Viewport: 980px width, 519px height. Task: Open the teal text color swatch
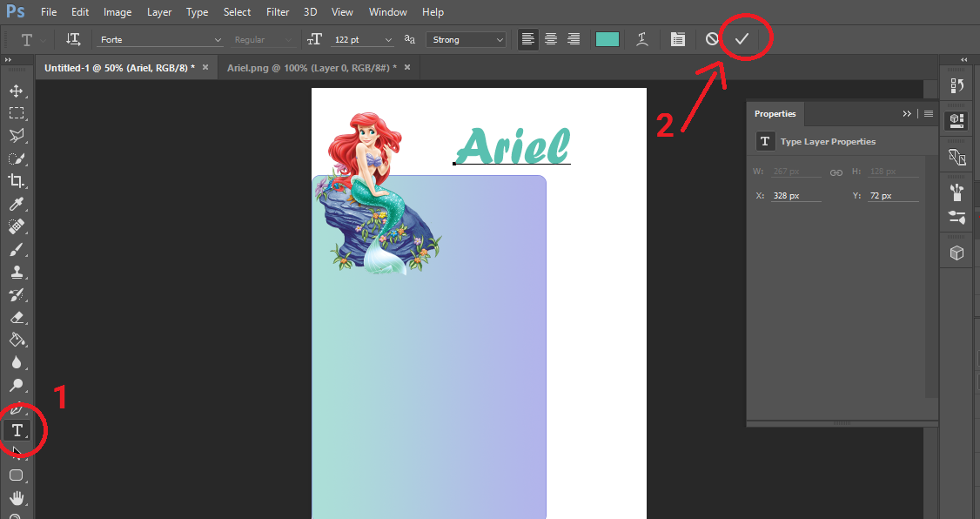pos(607,39)
